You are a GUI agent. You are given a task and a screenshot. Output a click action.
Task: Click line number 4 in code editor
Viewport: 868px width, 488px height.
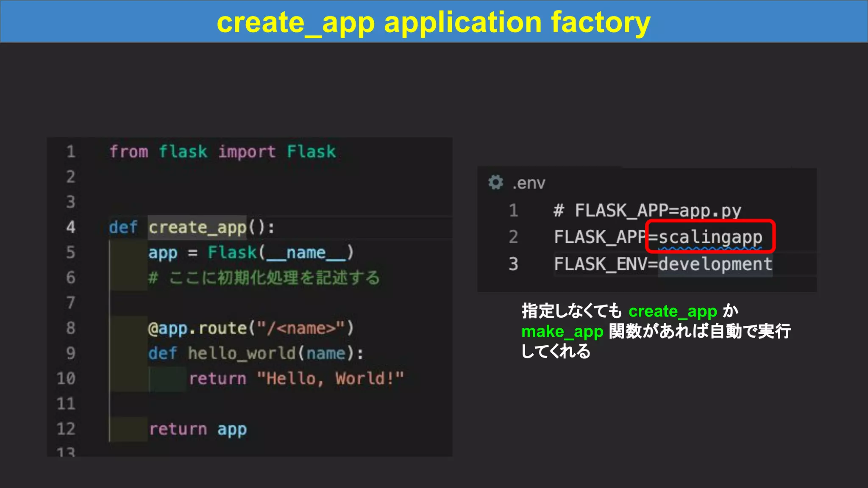(71, 227)
